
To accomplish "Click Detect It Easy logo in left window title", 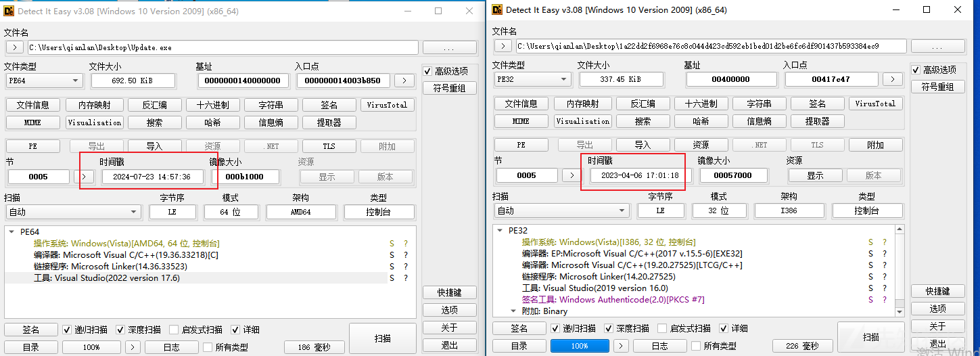I will tap(9, 12).
